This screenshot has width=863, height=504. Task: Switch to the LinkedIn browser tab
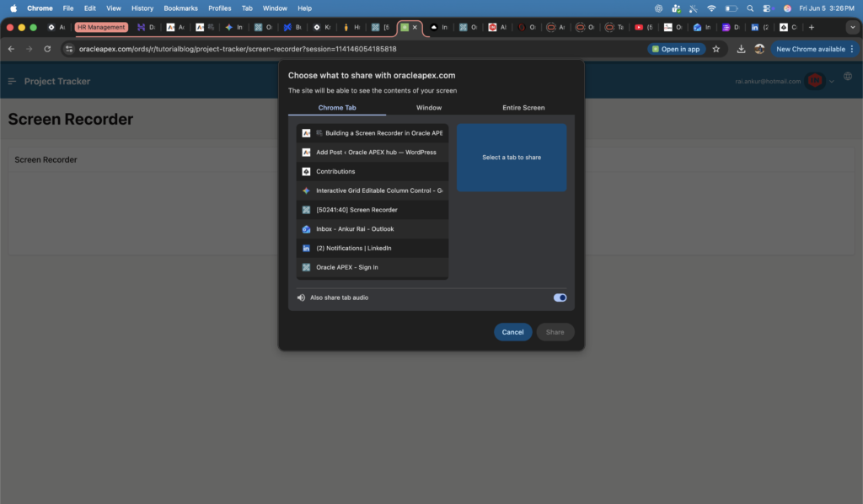click(x=760, y=27)
